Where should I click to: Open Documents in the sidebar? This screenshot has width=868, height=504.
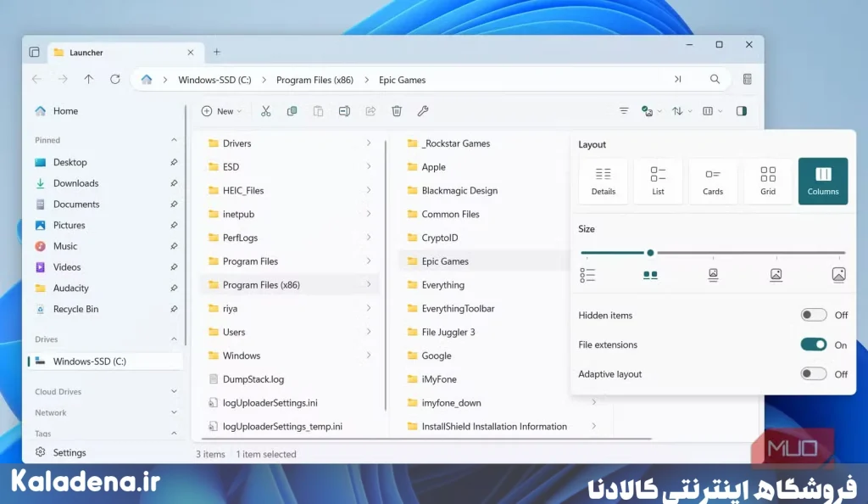(x=105, y=204)
